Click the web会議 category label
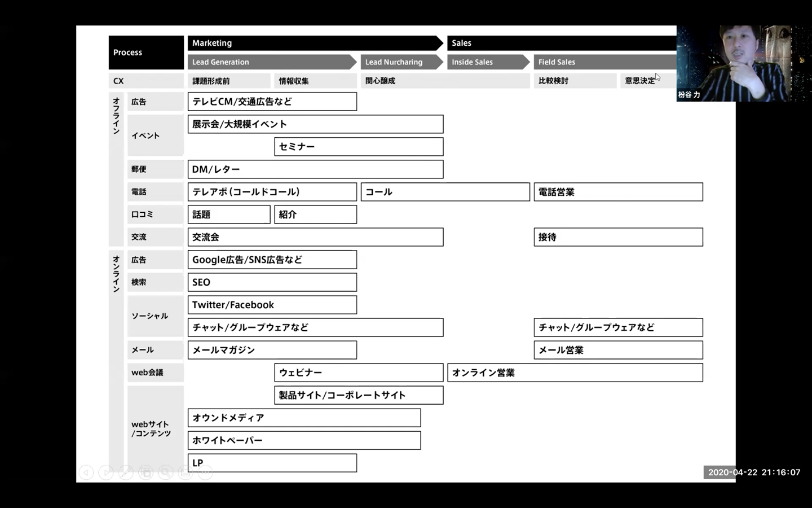 point(156,373)
